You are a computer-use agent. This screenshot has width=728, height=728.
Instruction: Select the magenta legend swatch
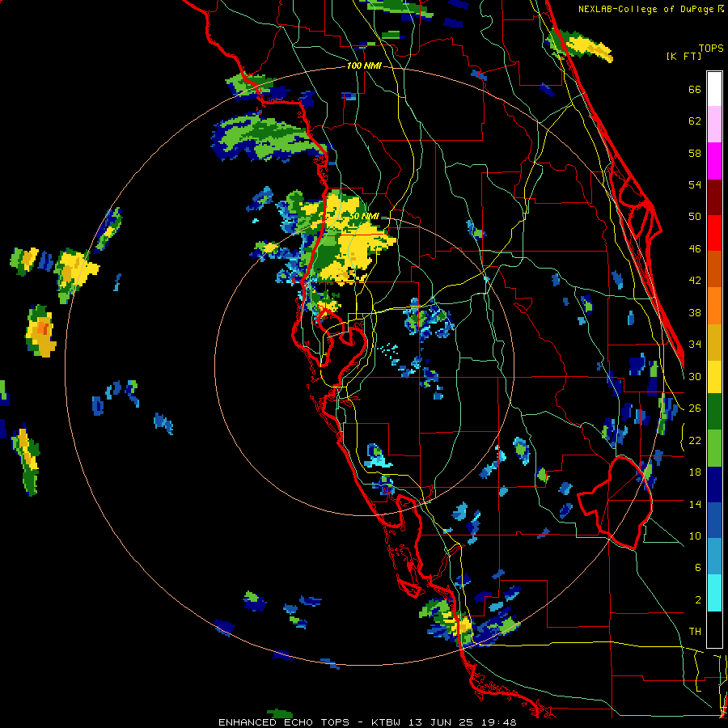[714, 161]
